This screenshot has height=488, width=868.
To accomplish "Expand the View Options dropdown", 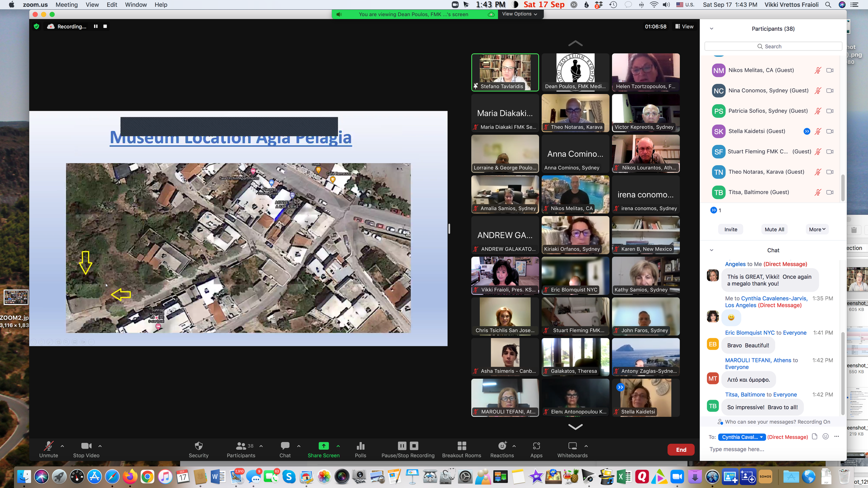I will pos(519,14).
